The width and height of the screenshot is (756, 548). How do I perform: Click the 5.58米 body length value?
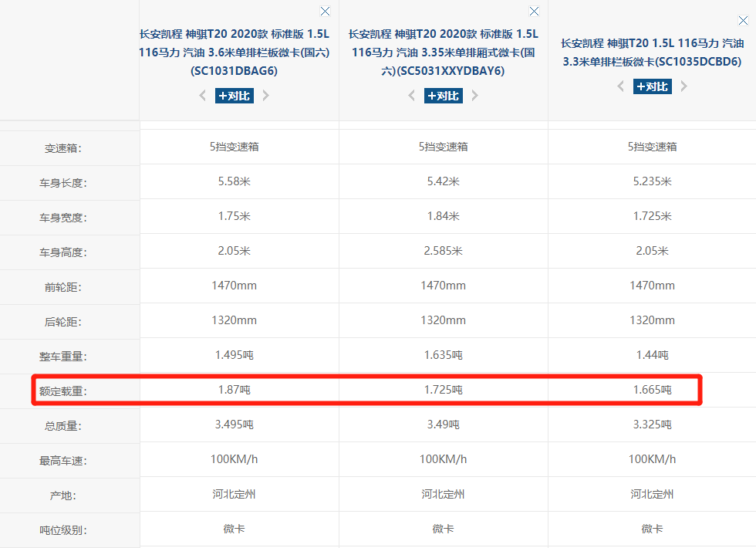(235, 181)
